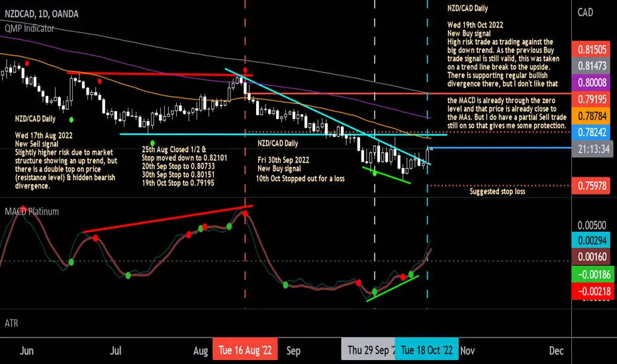Image resolution: width=617 pixels, height=364 pixels.
Task: Click the 0.81505 red price label
Action: [x=592, y=50]
